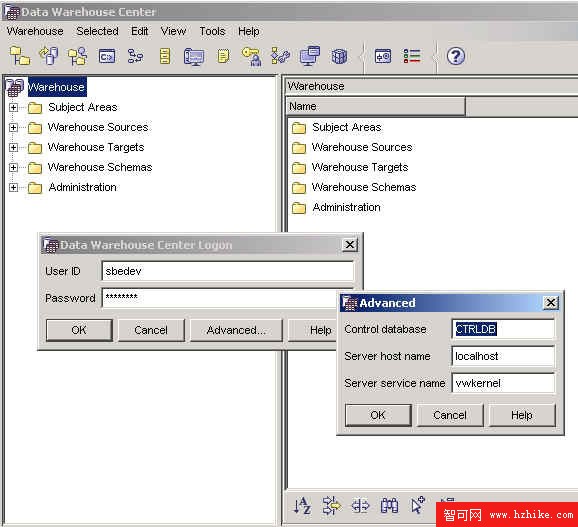This screenshot has width=578, height=527.
Task: Select Warehouse root node in left tree
Action: point(57,87)
